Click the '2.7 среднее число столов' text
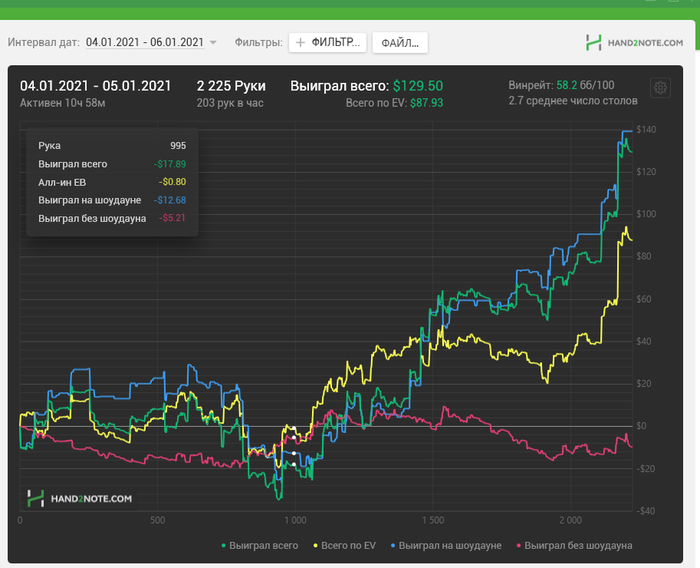Image resolution: width=700 pixels, height=568 pixels. click(x=573, y=101)
